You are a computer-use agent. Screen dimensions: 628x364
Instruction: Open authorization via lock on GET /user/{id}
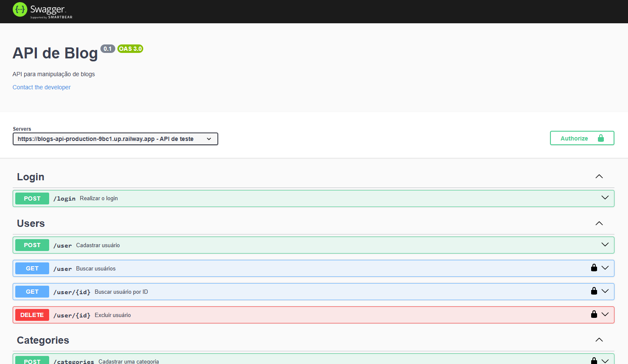tap(594, 291)
